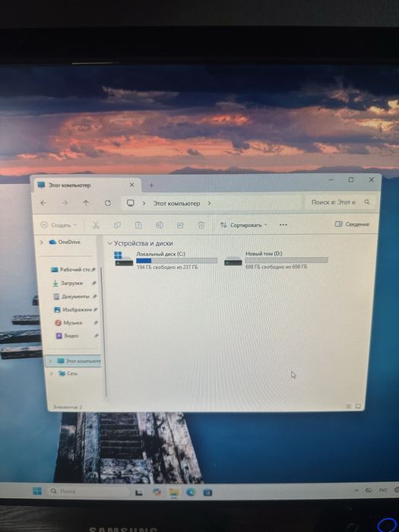Screen dimensions: 399x532
Task: Click the taskbar Поиск search box
Action: [x=89, y=491]
